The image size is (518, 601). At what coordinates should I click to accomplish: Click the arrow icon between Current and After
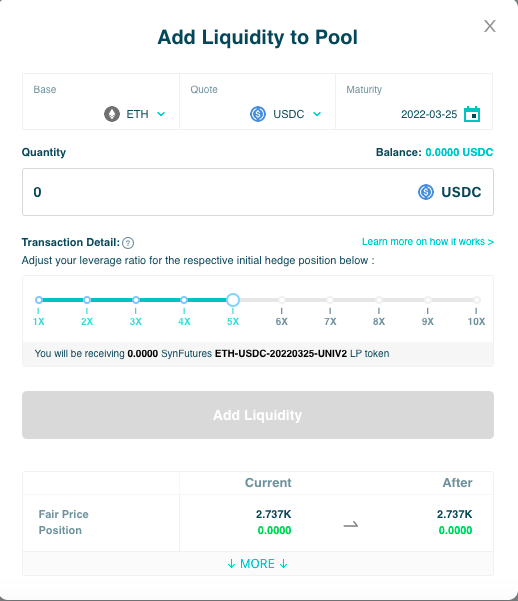point(350,524)
